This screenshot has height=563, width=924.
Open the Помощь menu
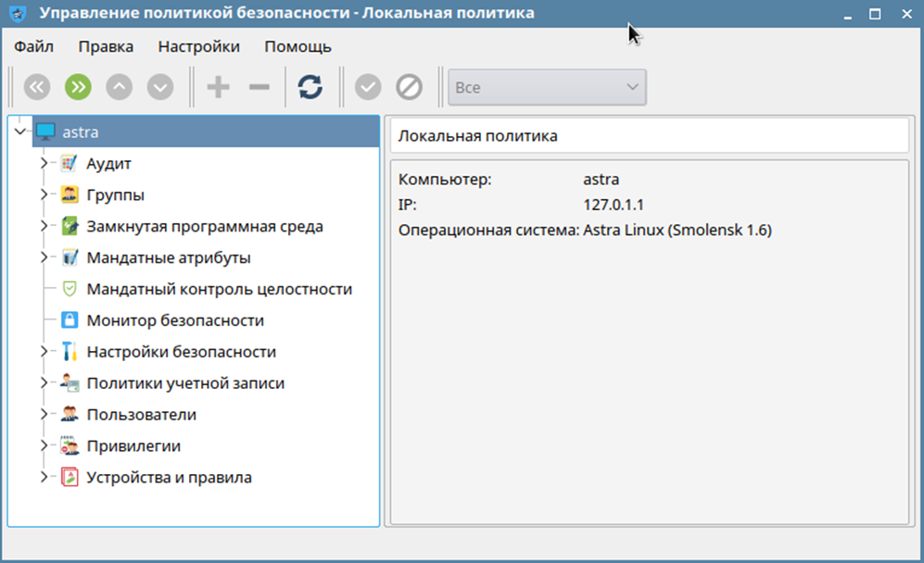[x=297, y=46]
